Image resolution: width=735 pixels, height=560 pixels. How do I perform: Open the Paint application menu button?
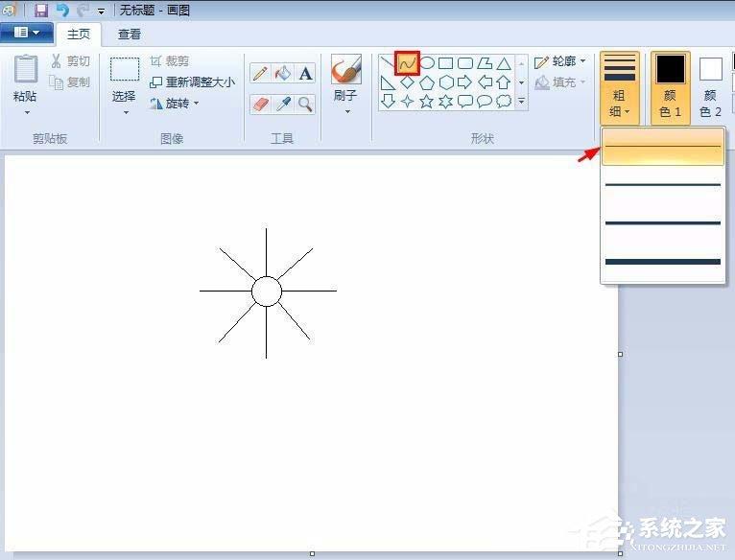(26, 33)
